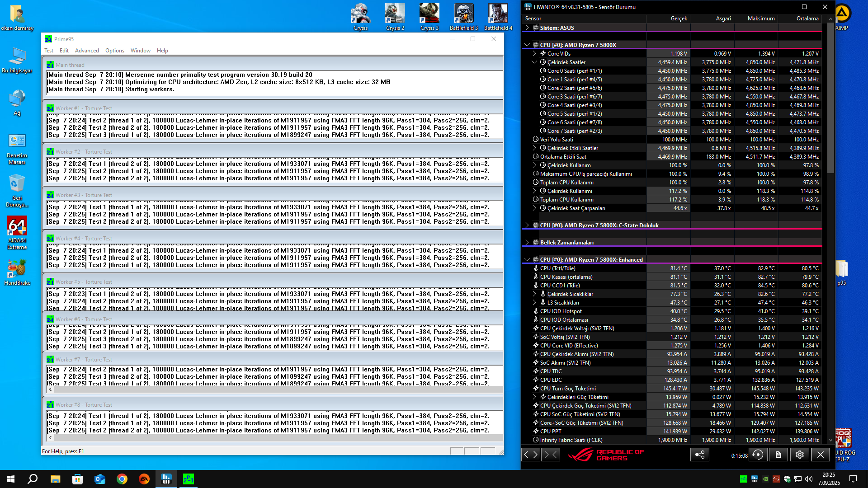Expand L3 Sıcaklıkları row

(x=534, y=302)
